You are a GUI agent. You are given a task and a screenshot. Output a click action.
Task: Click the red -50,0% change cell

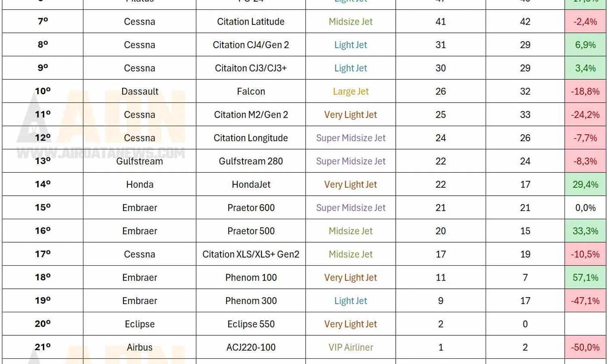pyautogui.click(x=585, y=347)
